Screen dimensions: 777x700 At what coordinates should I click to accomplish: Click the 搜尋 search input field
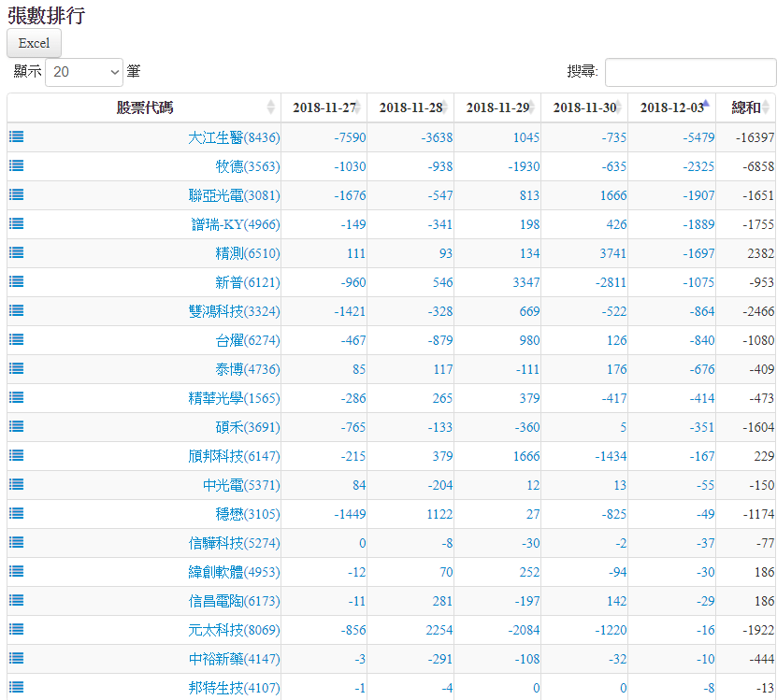click(x=690, y=72)
